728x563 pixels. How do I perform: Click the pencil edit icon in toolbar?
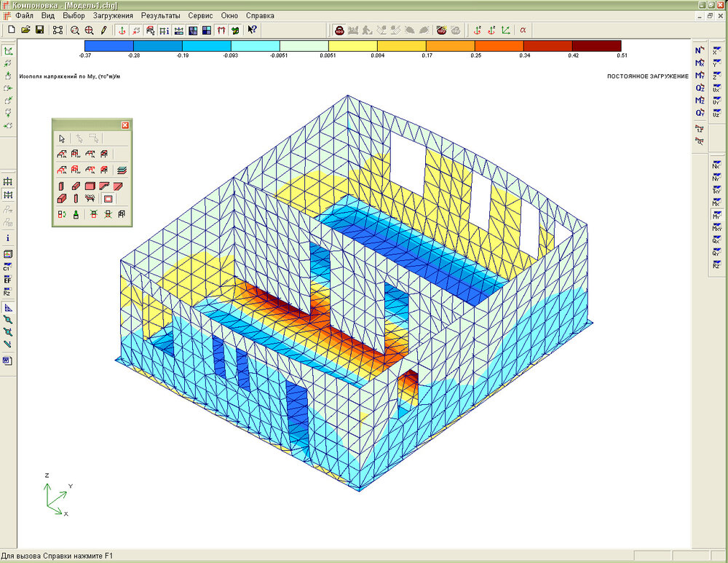(x=103, y=30)
